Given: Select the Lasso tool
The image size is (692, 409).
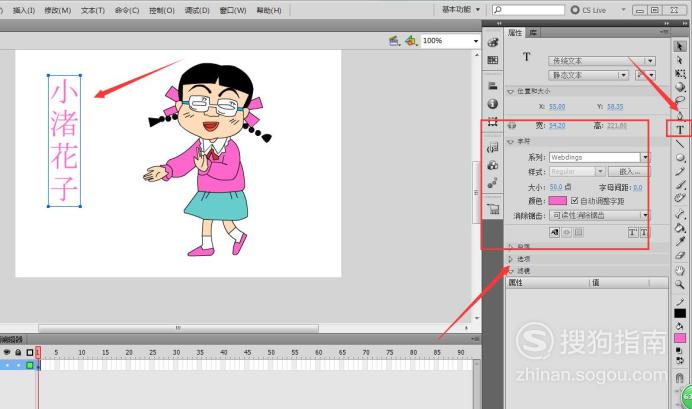Looking at the screenshot, I should (680, 101).
